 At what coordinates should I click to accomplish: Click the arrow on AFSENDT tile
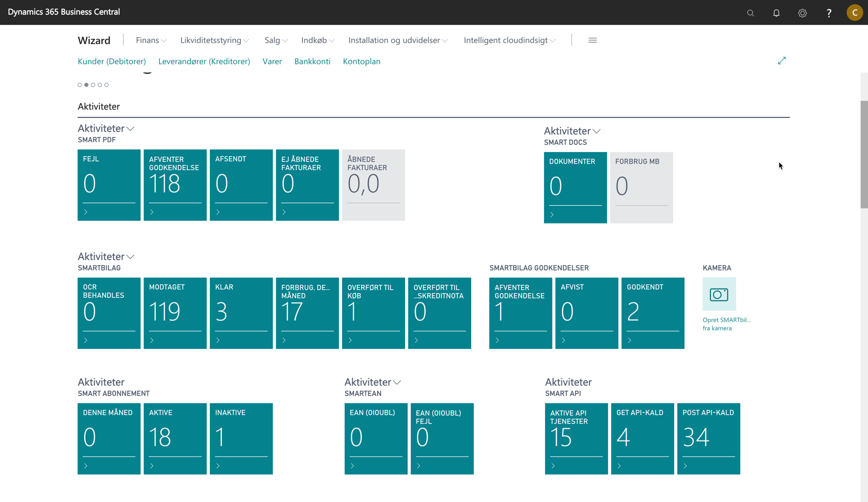point(218,212)
